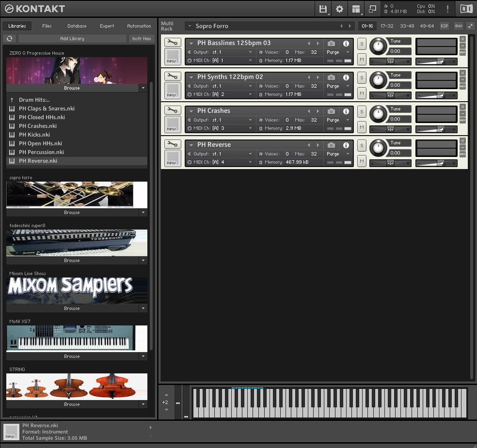Click the save/load floppy disk icon
The width and height of the screenshot is (477, 448).
(323, 9)
